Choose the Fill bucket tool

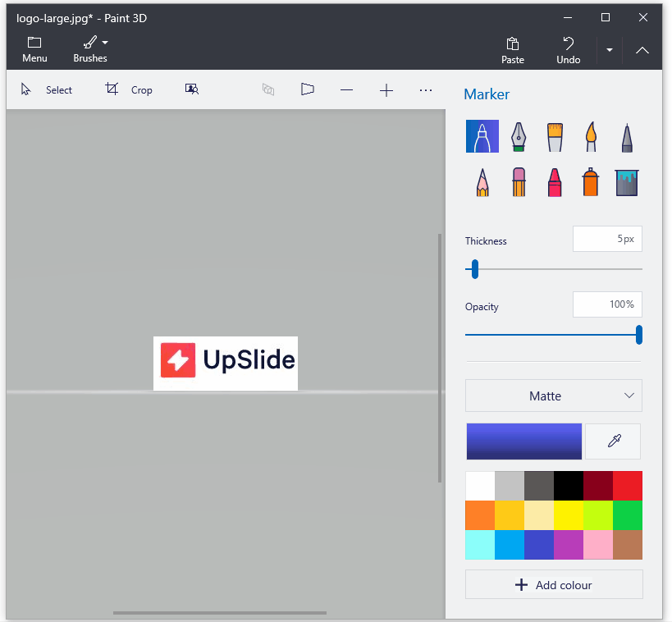click(627, 183)
